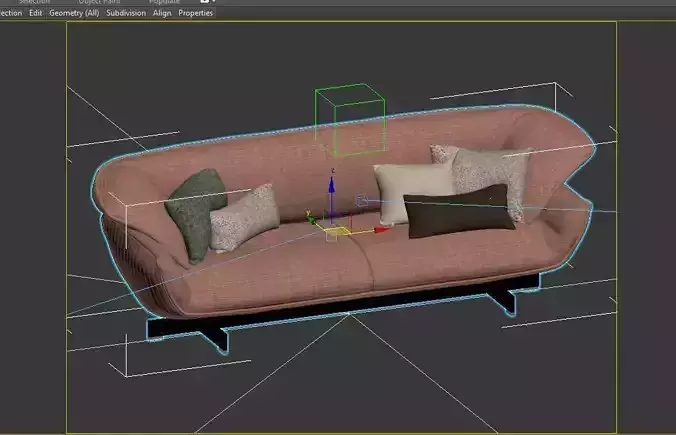
Task: Open the Align ribbon panel
Action: pyautogui.click(x=162, y=13)
